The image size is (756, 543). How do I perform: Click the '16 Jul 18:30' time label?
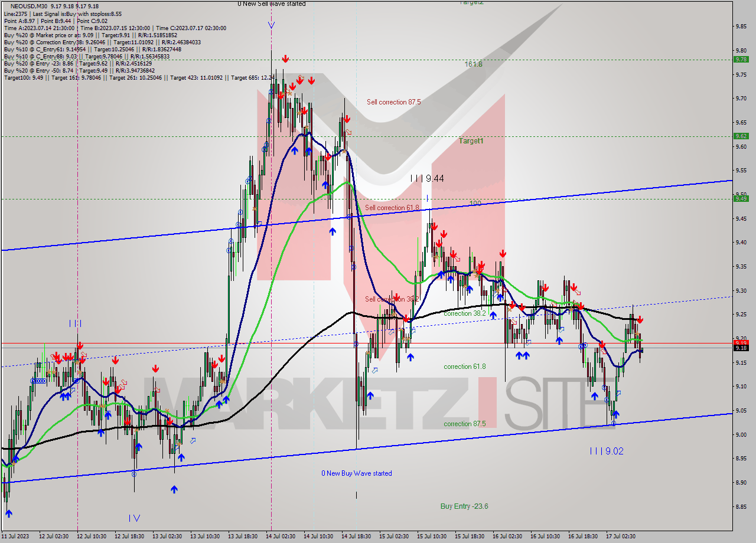click(583, 537)
